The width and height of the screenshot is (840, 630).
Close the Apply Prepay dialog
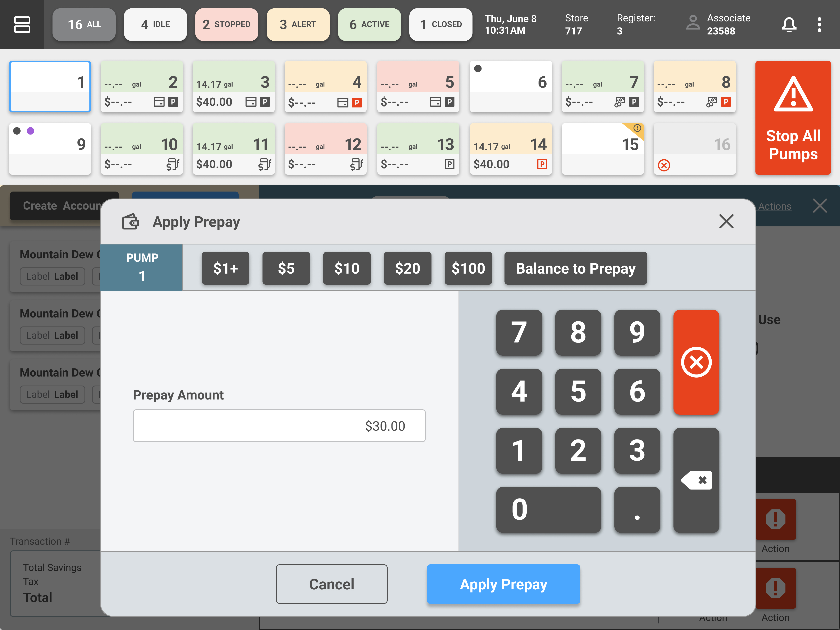coord(726,221)
